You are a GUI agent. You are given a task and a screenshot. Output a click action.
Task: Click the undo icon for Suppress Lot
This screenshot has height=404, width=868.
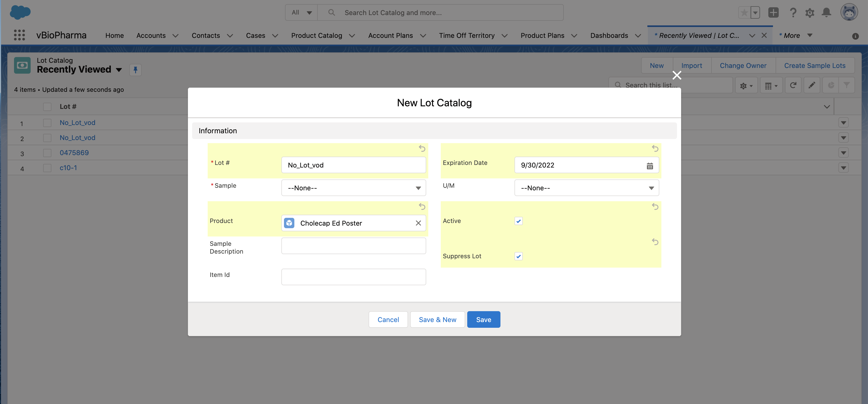click(655, 242)
